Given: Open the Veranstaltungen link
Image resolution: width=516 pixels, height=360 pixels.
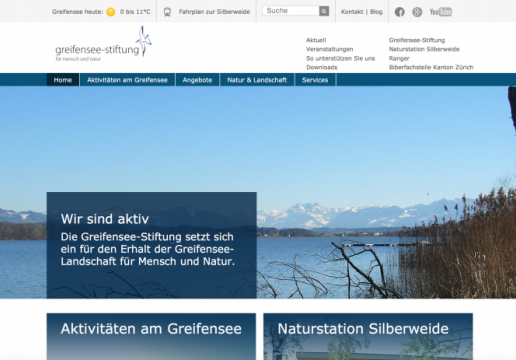Looking at the screenshot, I should click(x=329, y=49).
